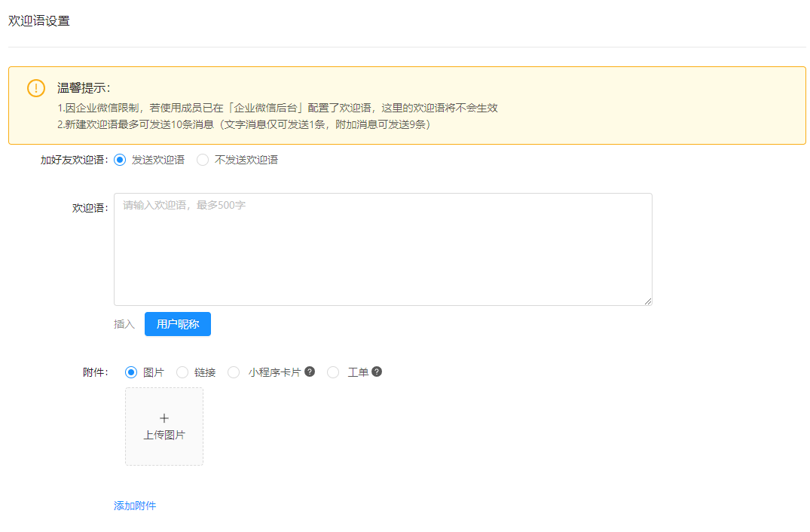Image resolution: width=810 pixels, height=532 pixels.
Task: Choose 工单 as the attachment type
Action: [333, 371]
